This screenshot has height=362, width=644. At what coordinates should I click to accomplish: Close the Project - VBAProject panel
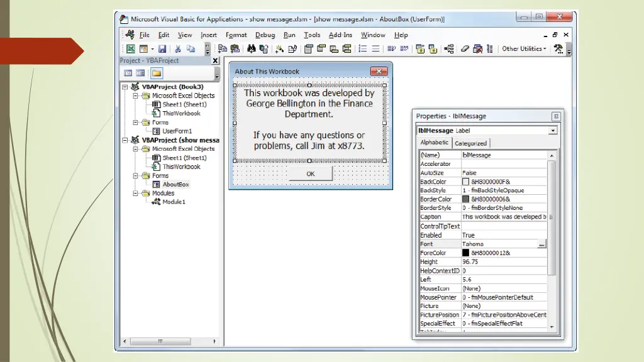(215, 60)
